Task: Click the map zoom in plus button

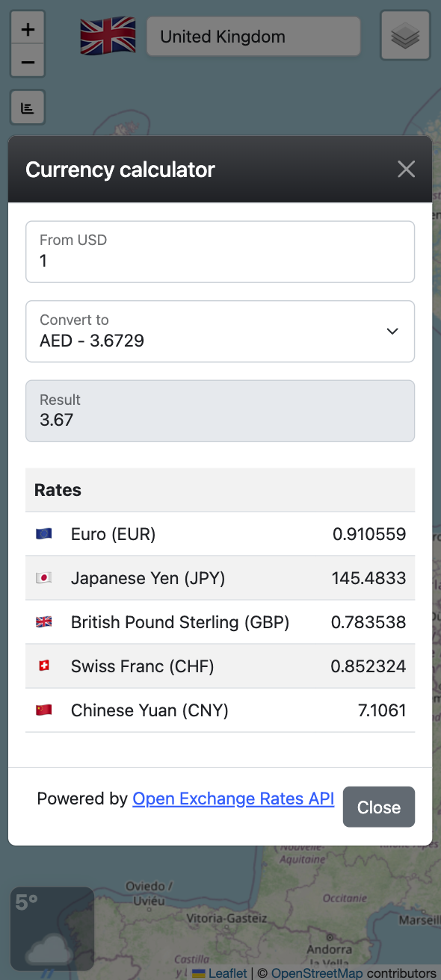Action: (x=28, y=30)
